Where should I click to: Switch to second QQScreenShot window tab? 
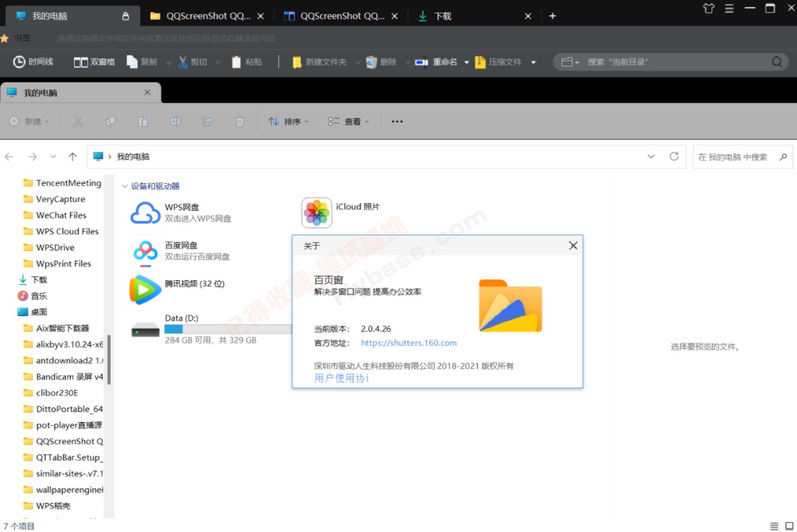(340, 16)
